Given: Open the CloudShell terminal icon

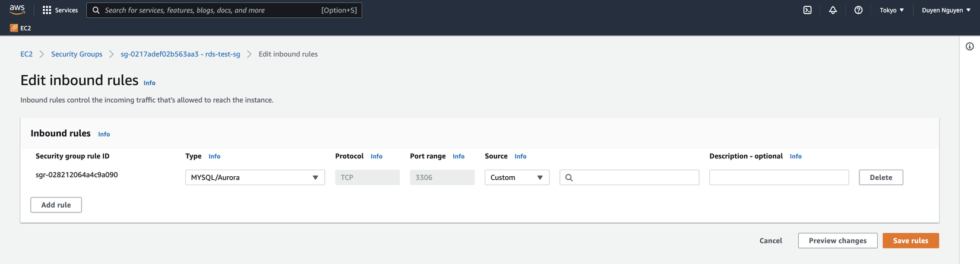Looking at the screenshot, I should coord(807,10).
